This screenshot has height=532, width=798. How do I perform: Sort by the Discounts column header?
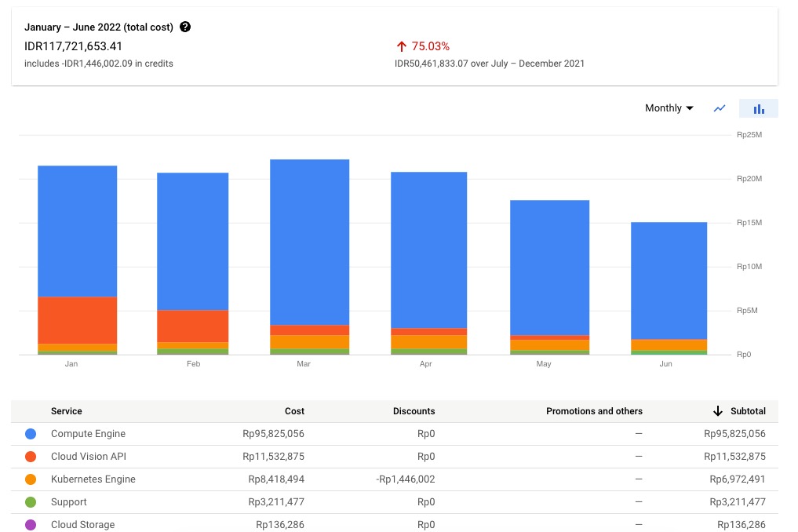[414, 411]
